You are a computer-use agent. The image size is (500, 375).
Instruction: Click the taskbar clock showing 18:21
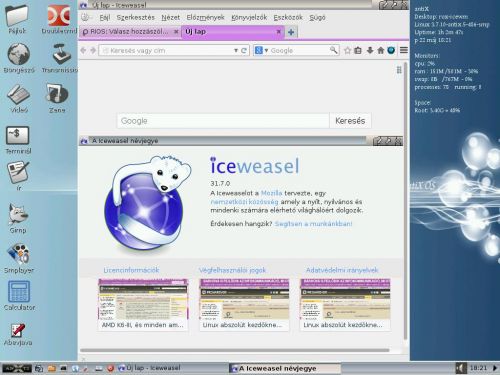(478, 368)
